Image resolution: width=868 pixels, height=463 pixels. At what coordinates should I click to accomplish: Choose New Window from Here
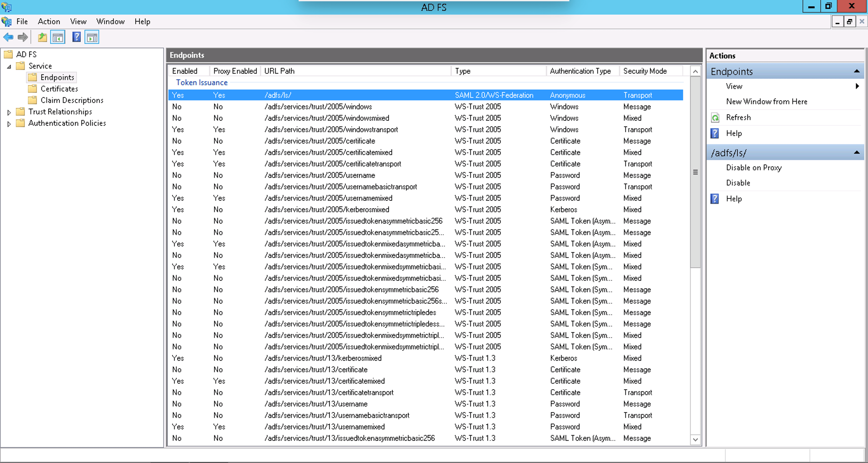pyautogui.click(x=767, y=102)
